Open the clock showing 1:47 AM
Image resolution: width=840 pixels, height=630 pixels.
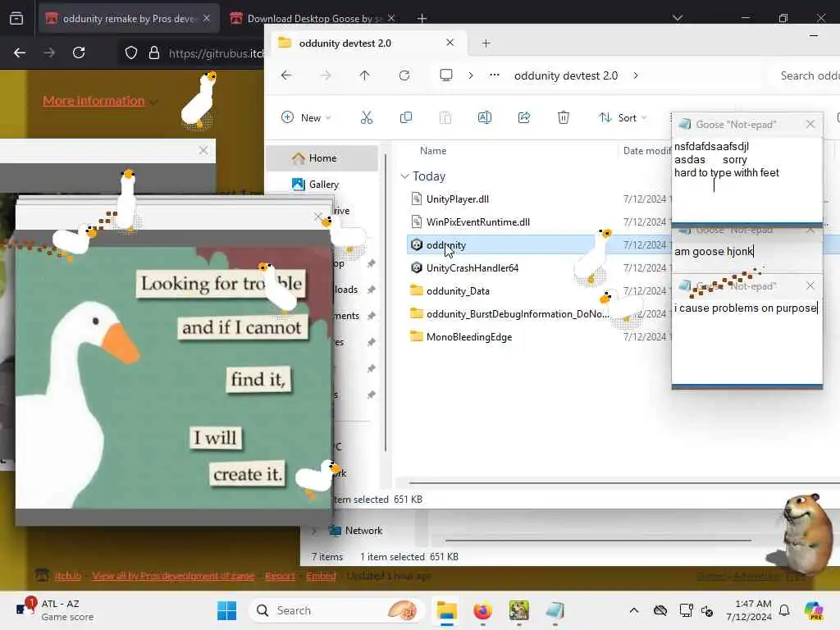point(749,610)
